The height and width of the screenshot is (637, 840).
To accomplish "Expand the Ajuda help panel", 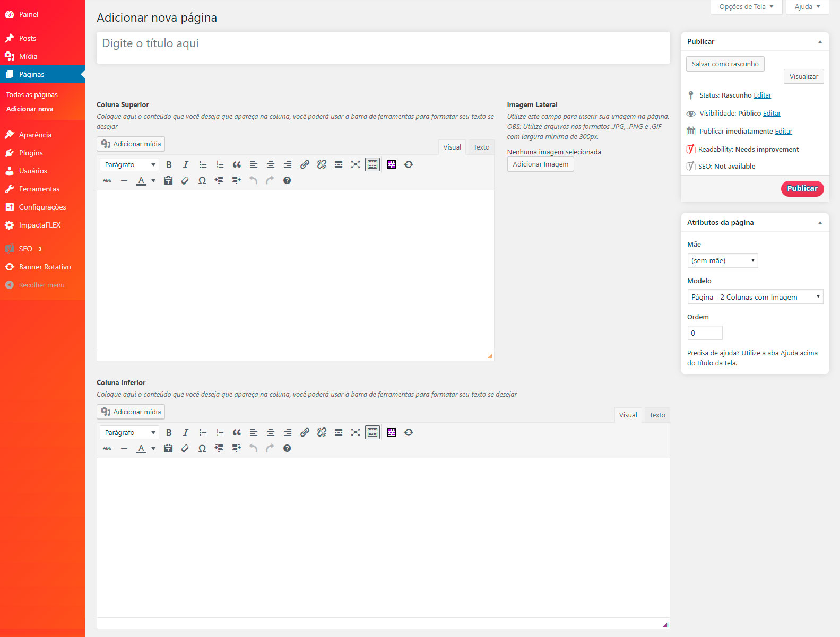I will [808, 7].
